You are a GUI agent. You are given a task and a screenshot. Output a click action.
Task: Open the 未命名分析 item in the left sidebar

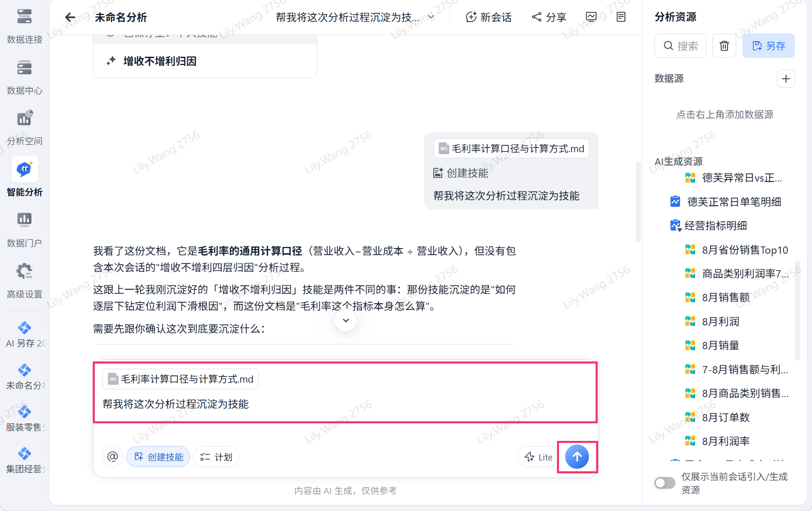[x=24, y=377]
